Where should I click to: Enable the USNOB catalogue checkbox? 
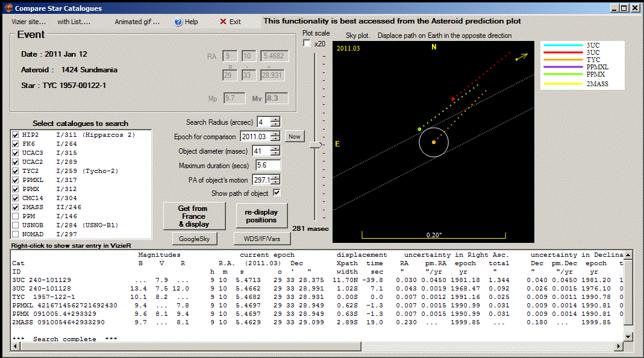(16, 225)
